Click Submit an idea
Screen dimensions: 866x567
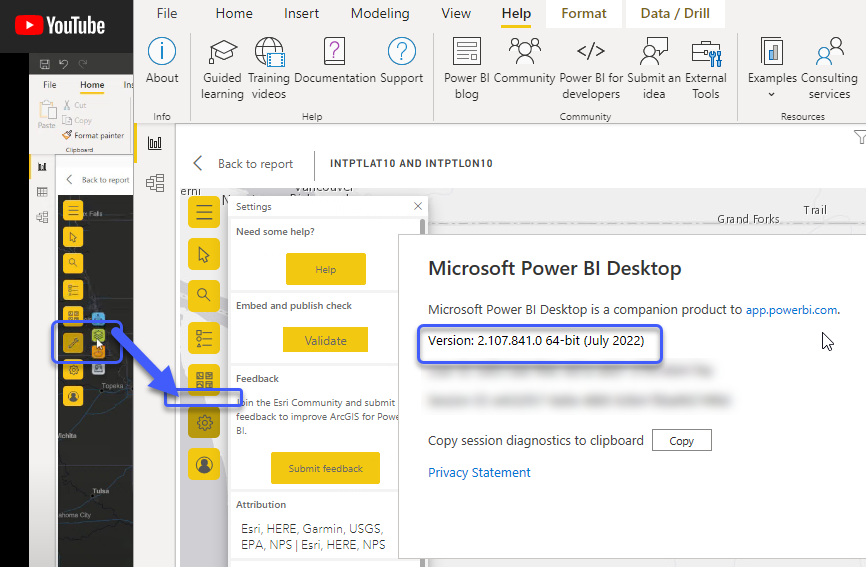[x=654, y=69]
